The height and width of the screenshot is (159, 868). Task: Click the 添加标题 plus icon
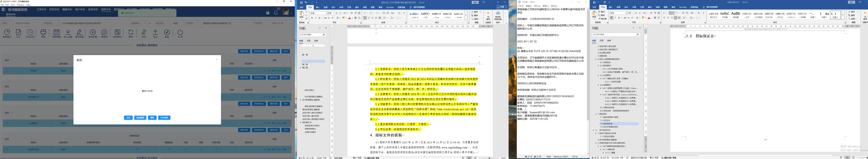(x=93, y=33)
